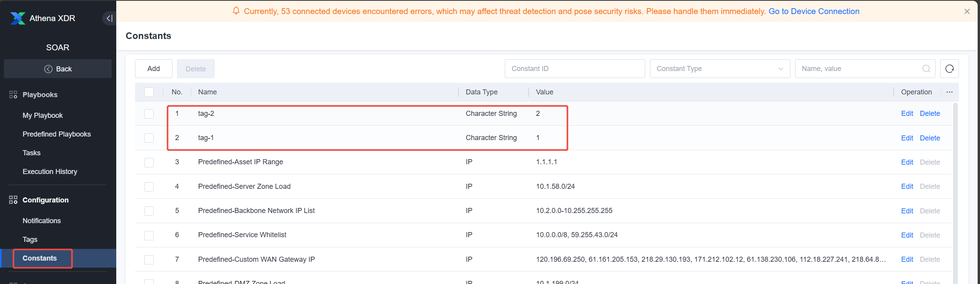Delete the tag-2 constant
This screenshot has width=980, height=284.
point(930,114)
